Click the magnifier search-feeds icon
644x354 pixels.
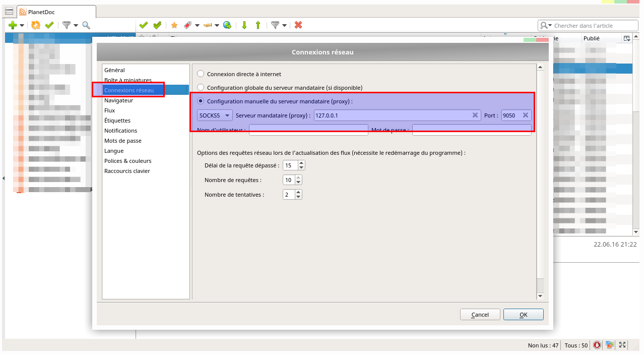[86, 25]
